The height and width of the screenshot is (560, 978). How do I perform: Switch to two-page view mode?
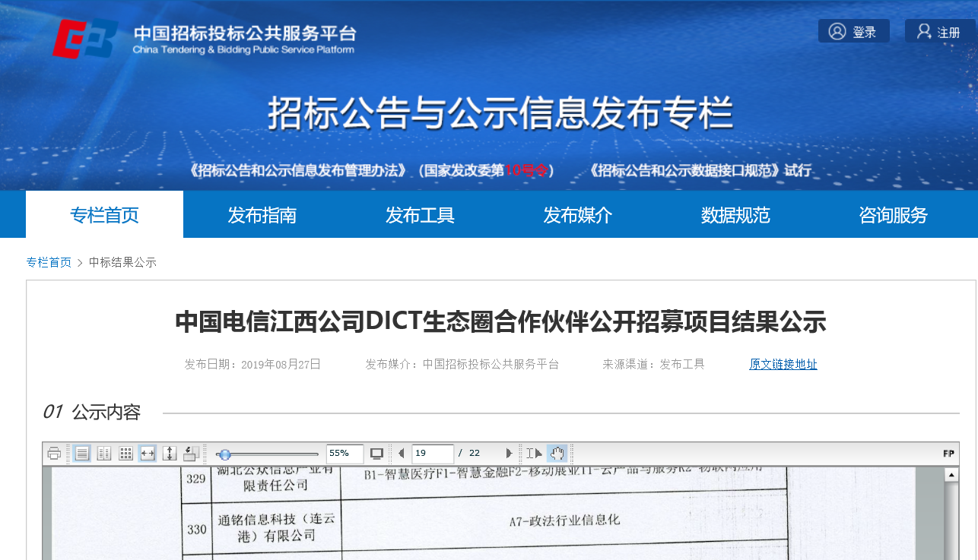pos(104,454)
